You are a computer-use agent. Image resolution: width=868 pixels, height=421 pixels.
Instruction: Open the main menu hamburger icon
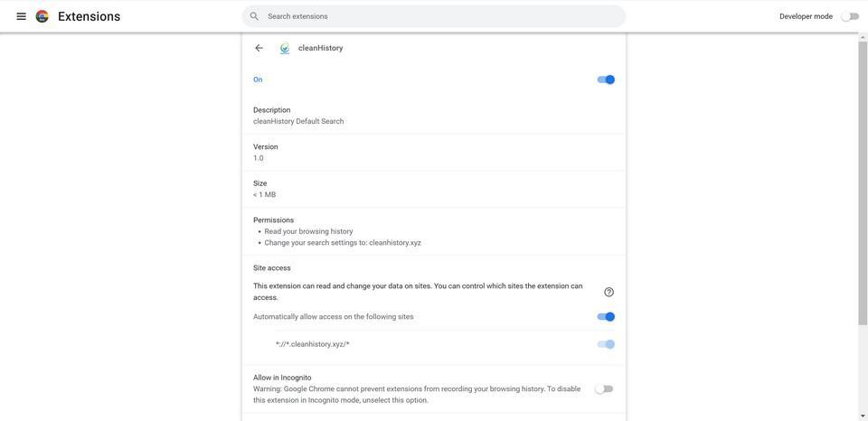22,16
